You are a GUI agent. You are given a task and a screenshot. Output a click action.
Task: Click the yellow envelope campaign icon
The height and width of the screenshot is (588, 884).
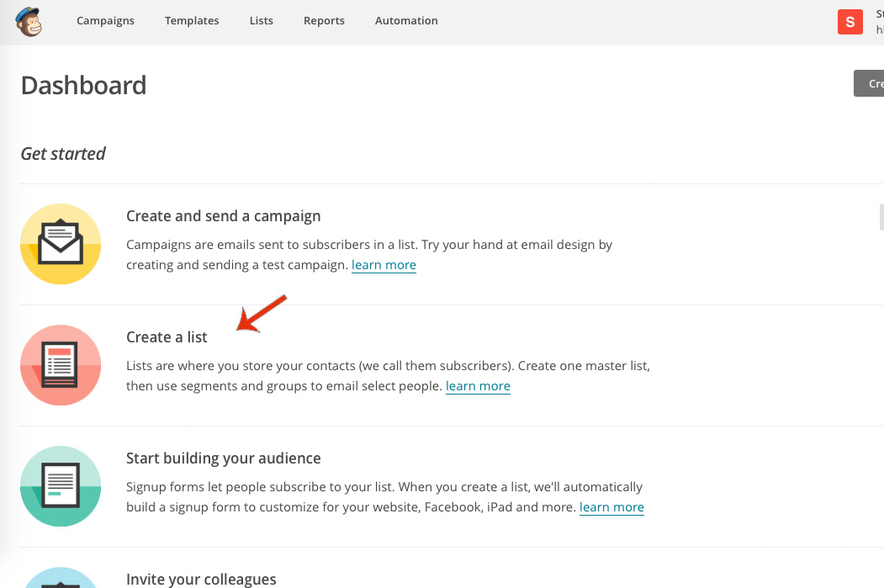(61, 244)
